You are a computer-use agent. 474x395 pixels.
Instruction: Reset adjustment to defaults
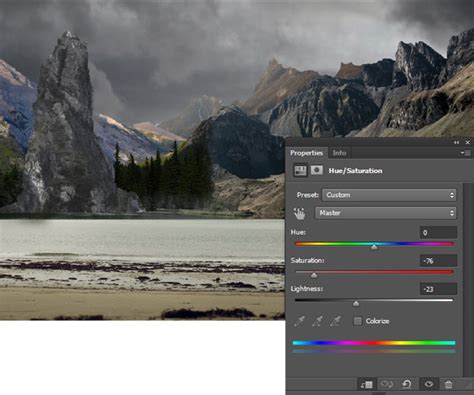407,384
